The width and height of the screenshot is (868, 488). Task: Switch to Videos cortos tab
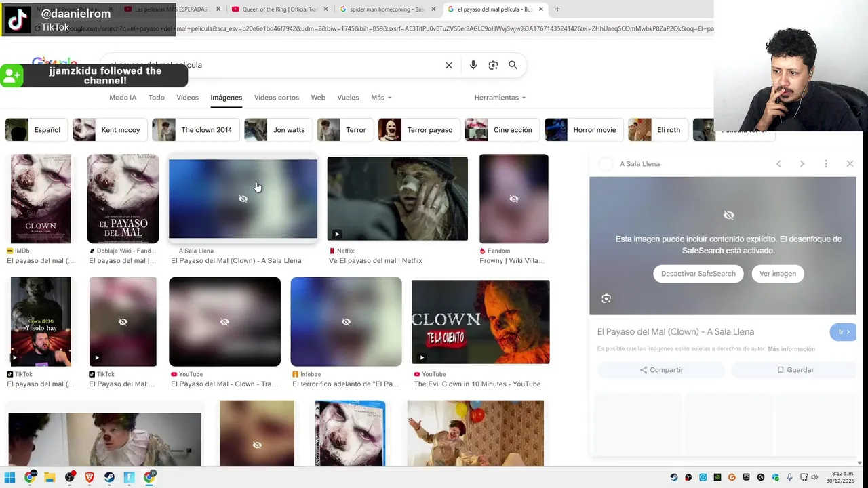pyautogui.click(x=277, y=98)
